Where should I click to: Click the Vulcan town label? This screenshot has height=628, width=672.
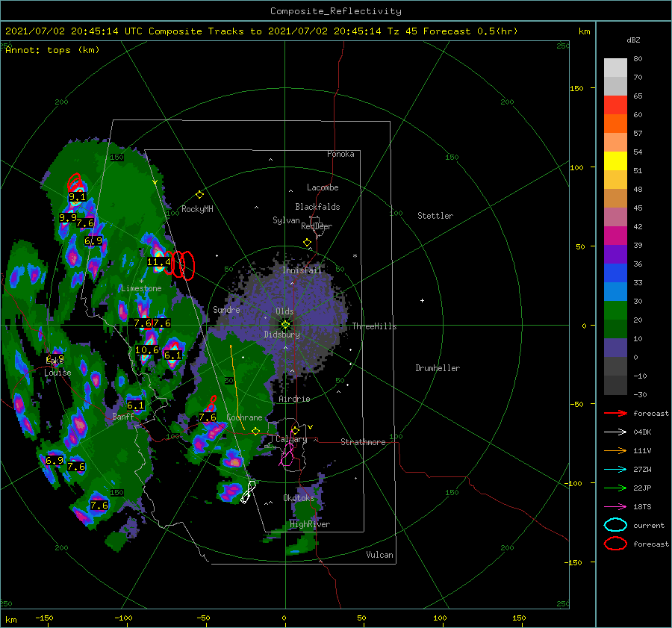click(379, 555)
